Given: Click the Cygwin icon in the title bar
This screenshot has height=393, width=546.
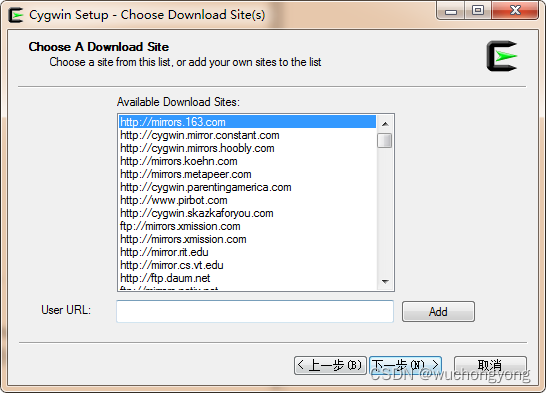Looking at the screenshot, I should tap(15, 15).
